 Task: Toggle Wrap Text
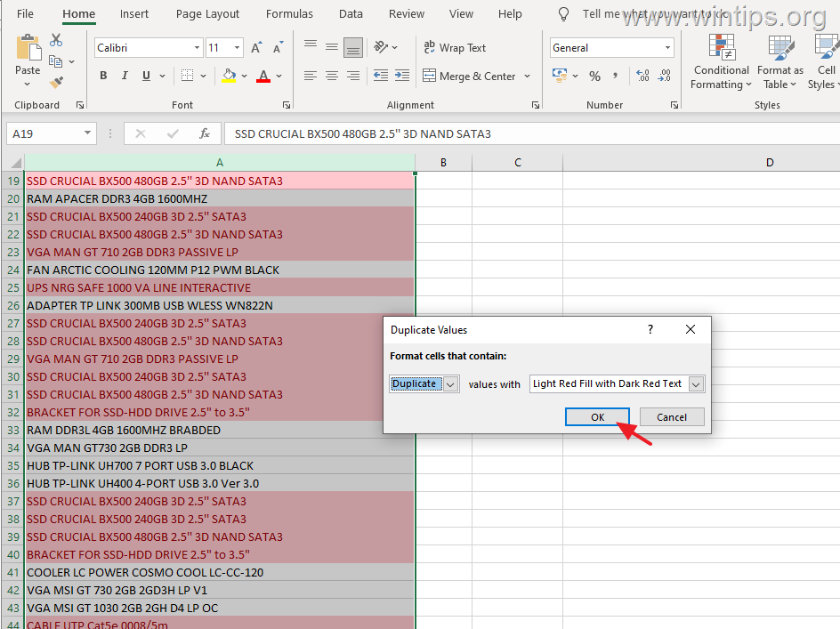[x=455, y=48]
